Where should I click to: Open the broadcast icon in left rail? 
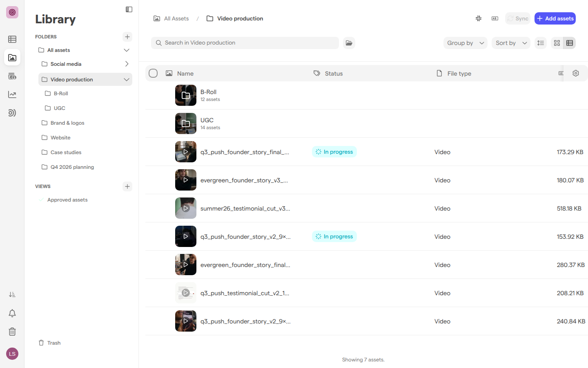click(12, 113)
